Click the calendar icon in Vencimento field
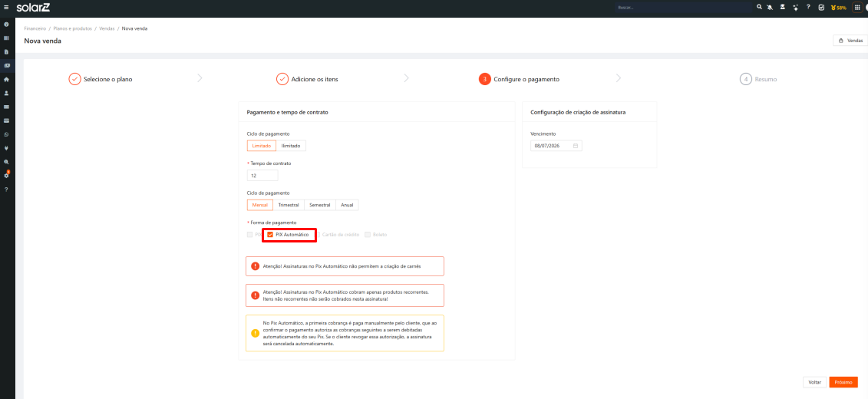The width and height of the screenshot is (868, 399). click(576, 146)
